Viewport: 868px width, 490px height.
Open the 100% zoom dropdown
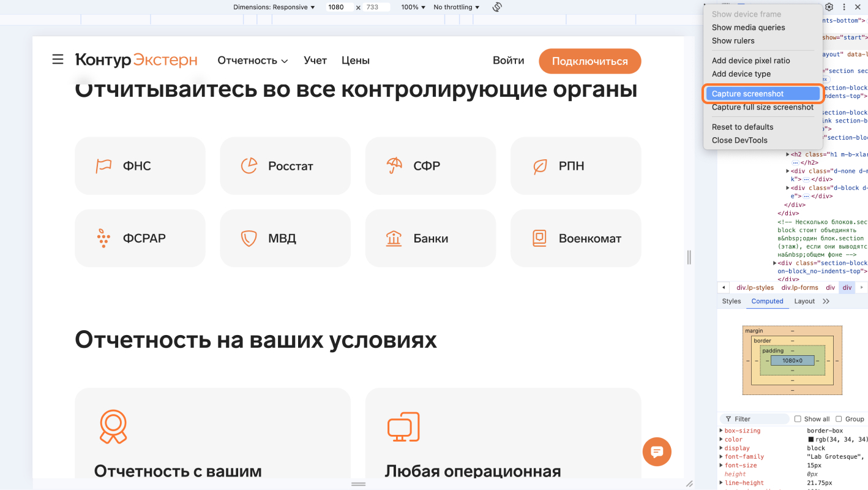[x=414, y=7]
